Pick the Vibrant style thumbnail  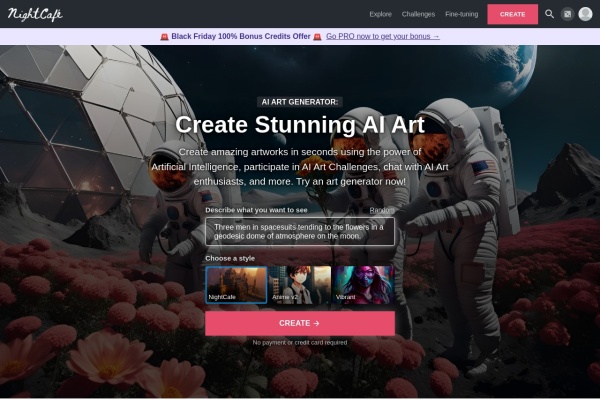pyautogui.click(x=364, y=284)
